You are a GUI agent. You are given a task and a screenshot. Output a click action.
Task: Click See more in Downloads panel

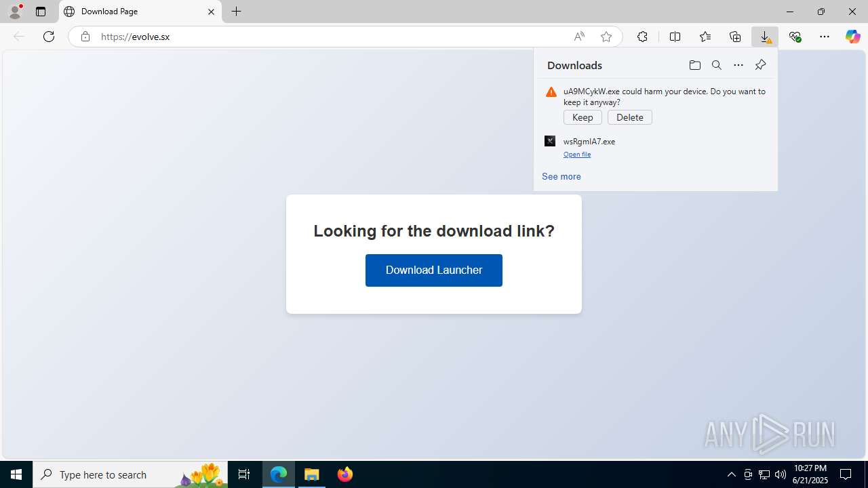point(561,176)
